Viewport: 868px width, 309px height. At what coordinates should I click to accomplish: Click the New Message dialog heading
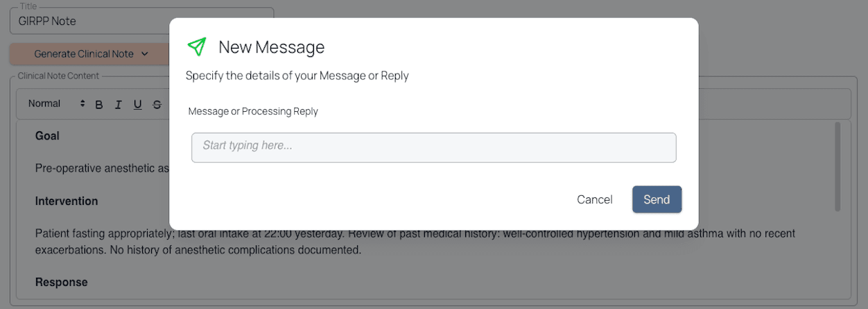point(271,47)
